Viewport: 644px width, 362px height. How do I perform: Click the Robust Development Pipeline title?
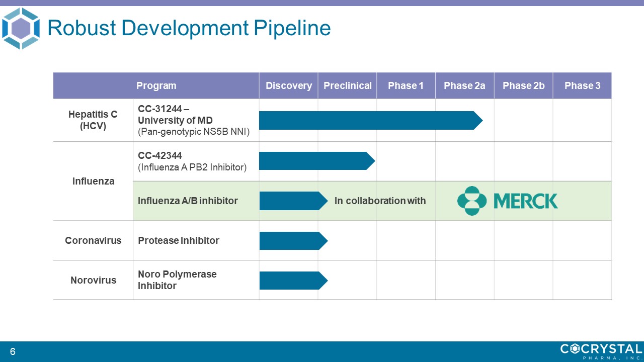point(189,28)
